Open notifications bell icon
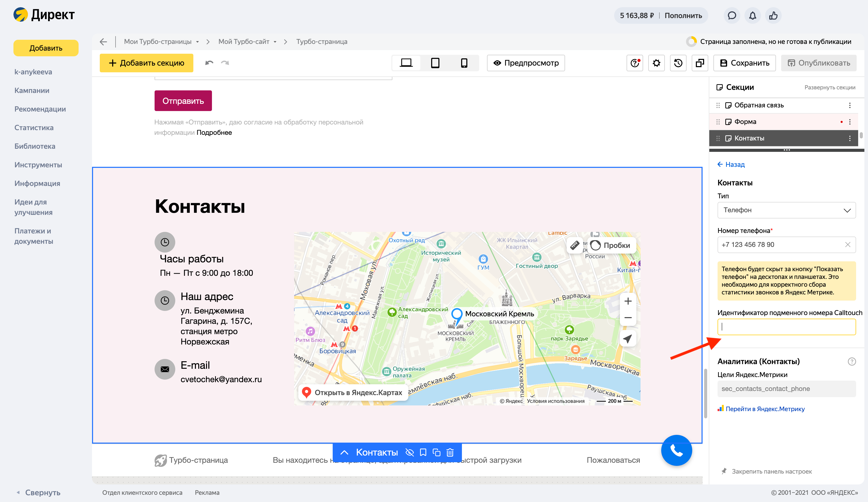The image size is (868, 502). click(753, 15)
